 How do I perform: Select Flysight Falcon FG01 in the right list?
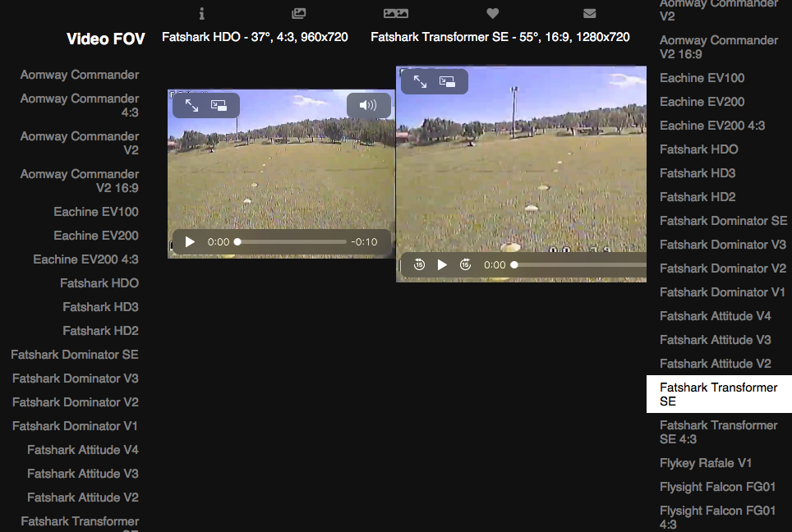(718, 487)
